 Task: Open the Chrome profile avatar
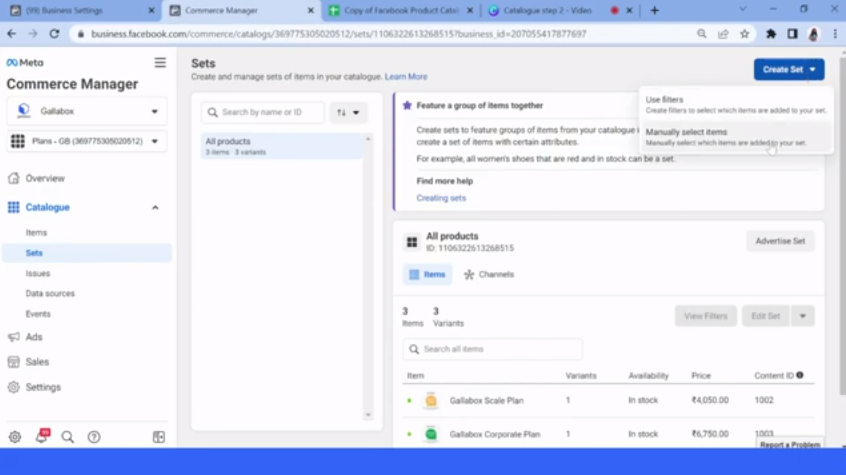pos(814,34)
